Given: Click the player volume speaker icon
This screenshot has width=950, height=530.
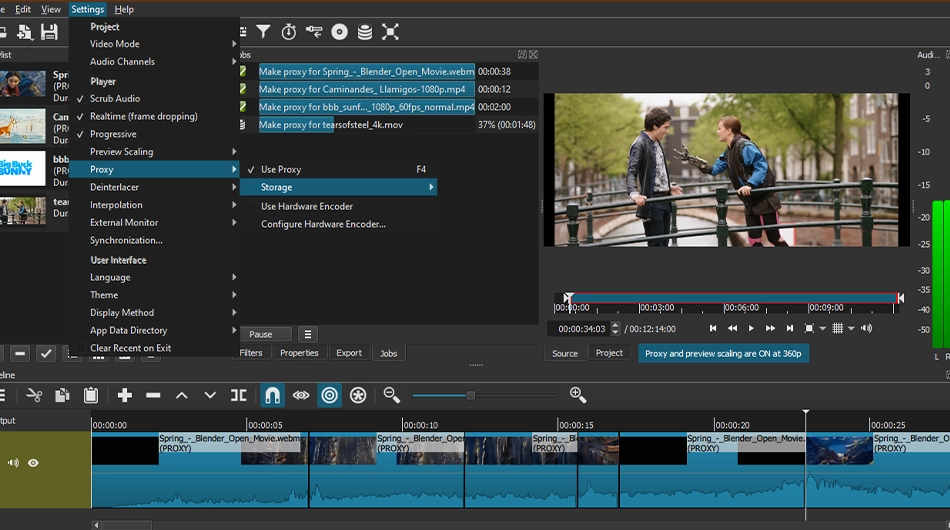Looking at the screenshot, I should (866, 328).
